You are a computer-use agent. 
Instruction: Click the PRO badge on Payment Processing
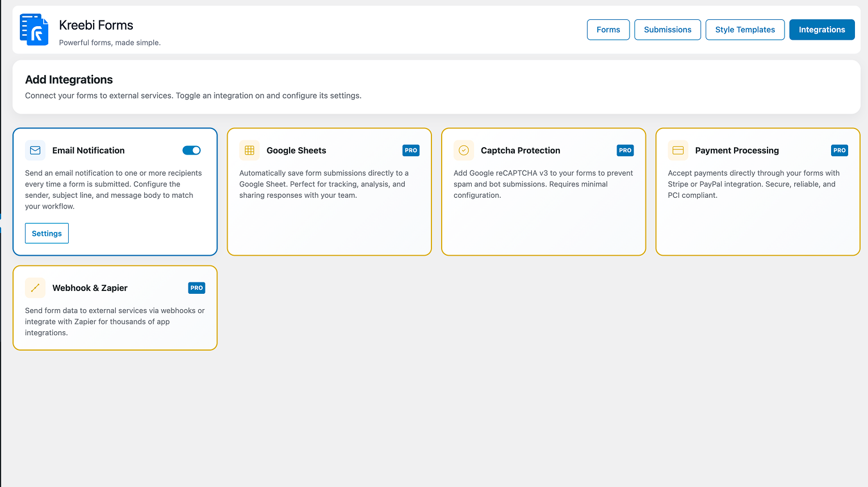840,150
